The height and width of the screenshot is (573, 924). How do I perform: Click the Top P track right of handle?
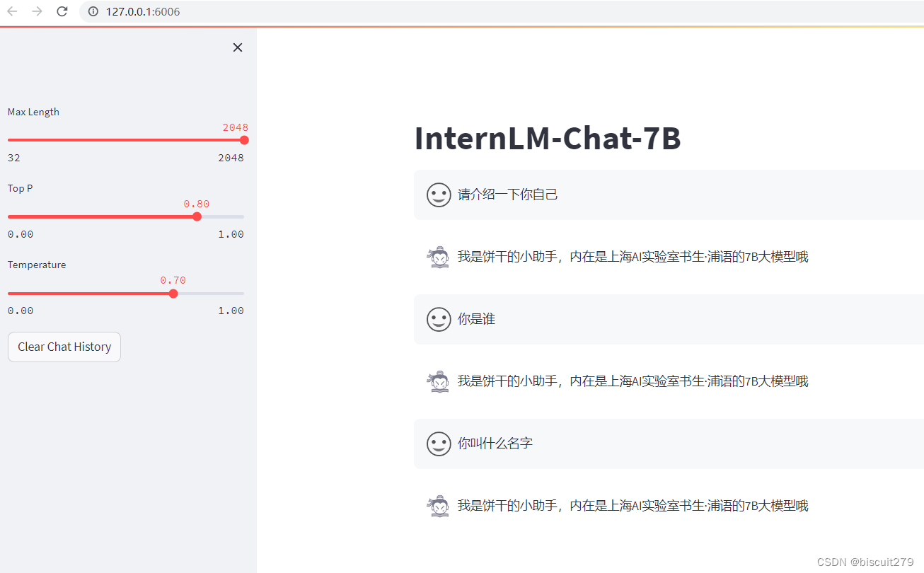point(223,216)
